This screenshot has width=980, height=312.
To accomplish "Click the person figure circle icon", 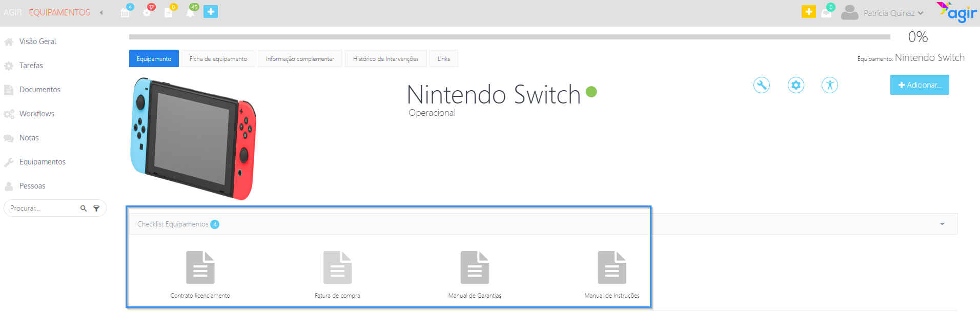I will pos(830,85).
